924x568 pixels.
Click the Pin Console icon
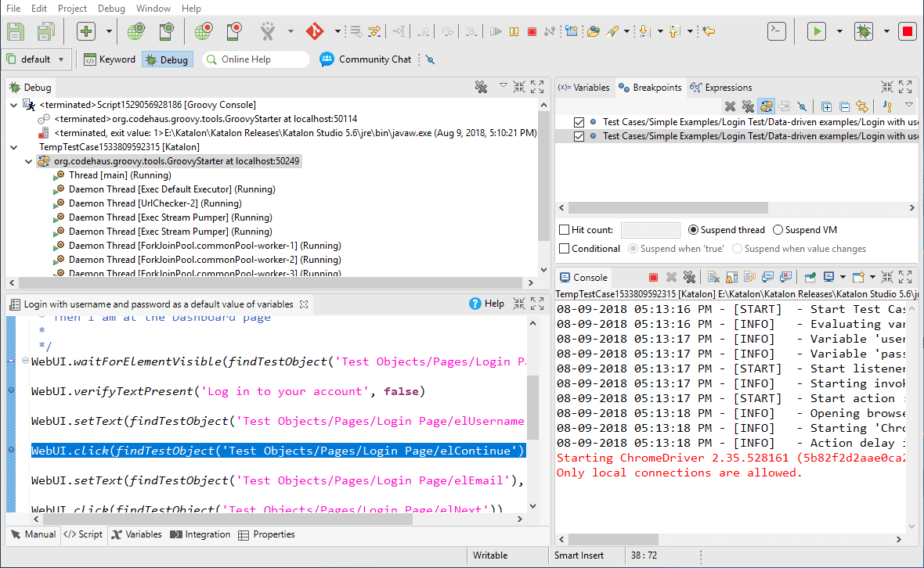coord(810,277)
